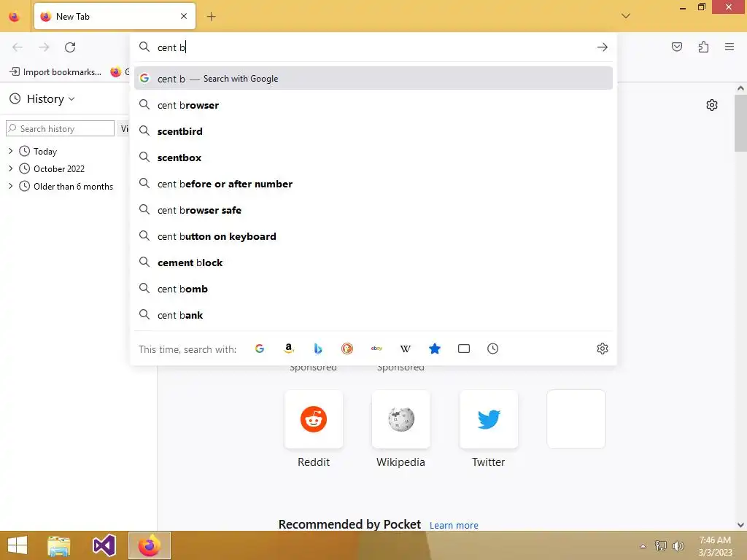Open a new tab with plus button

[211, 17]
